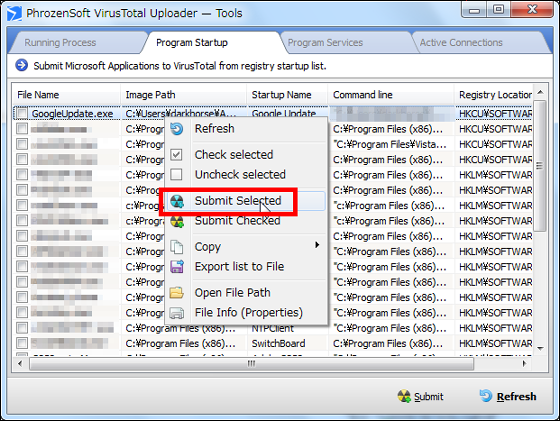560x421 pixels.
Task: Tick checkbox in the NTPClient row
Action: coord(22,328)
